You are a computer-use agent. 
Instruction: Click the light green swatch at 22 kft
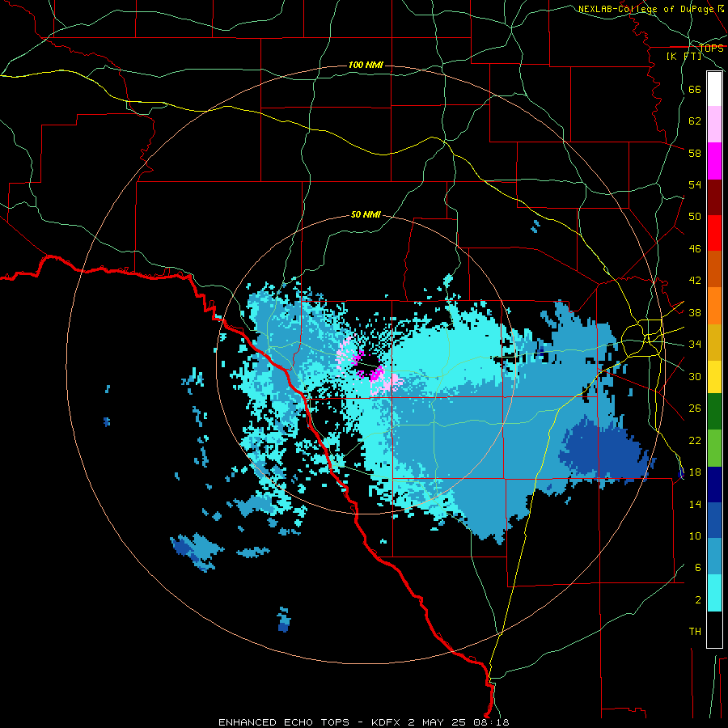(x=714, y=448)
